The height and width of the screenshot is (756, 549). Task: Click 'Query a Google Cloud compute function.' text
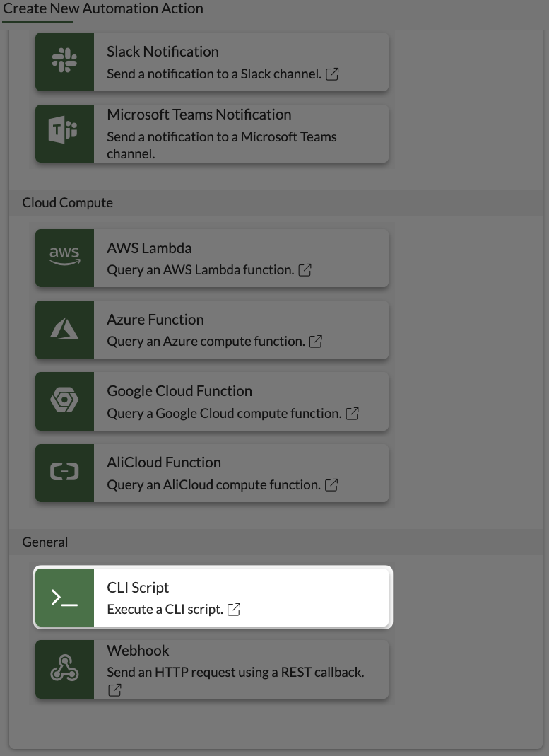pyautogui.click(x=224, y=414)
